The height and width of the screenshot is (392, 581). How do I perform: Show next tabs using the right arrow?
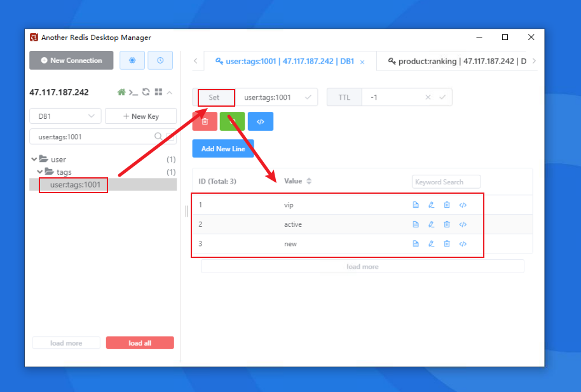pos(534,61)
